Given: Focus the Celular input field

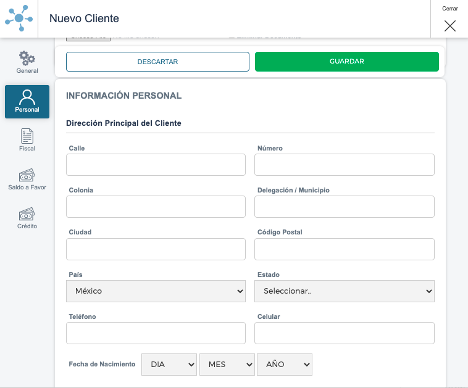Looking at the screenshot, I should click(x=344, y=333).
